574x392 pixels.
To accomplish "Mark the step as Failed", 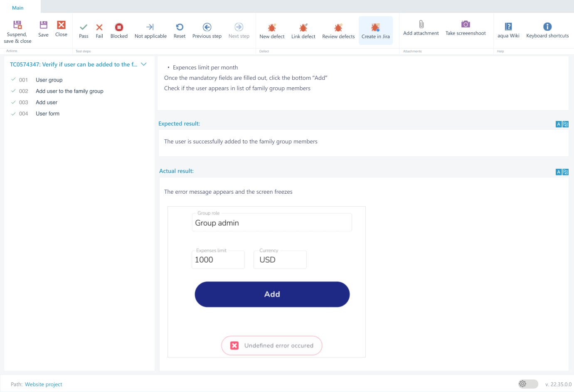I will coord(99,30).
